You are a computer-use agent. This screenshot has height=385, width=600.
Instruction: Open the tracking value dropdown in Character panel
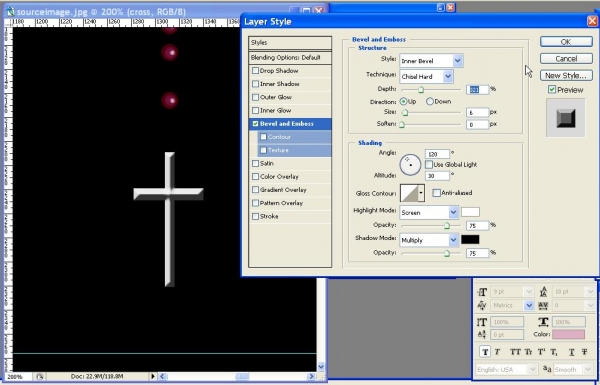590,305
